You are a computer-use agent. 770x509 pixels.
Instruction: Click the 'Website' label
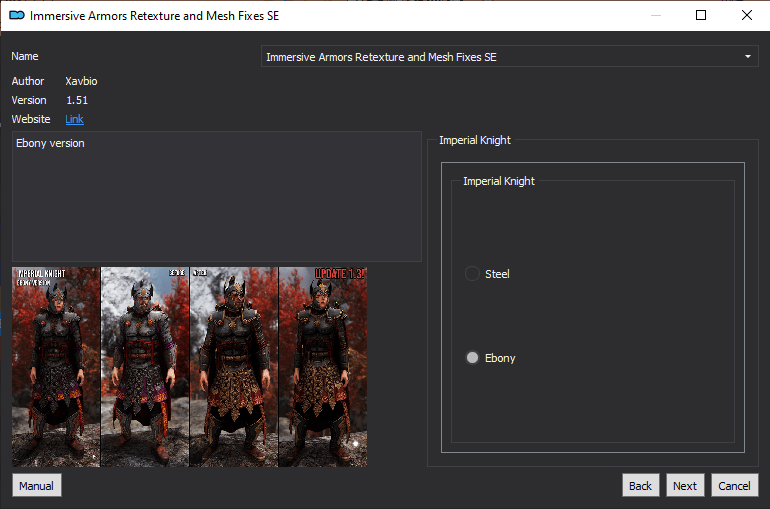(x=31, y=119)
